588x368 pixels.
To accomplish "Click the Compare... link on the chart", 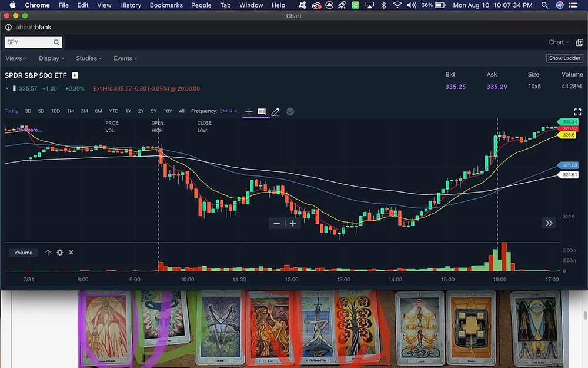I will click(29, 130).
